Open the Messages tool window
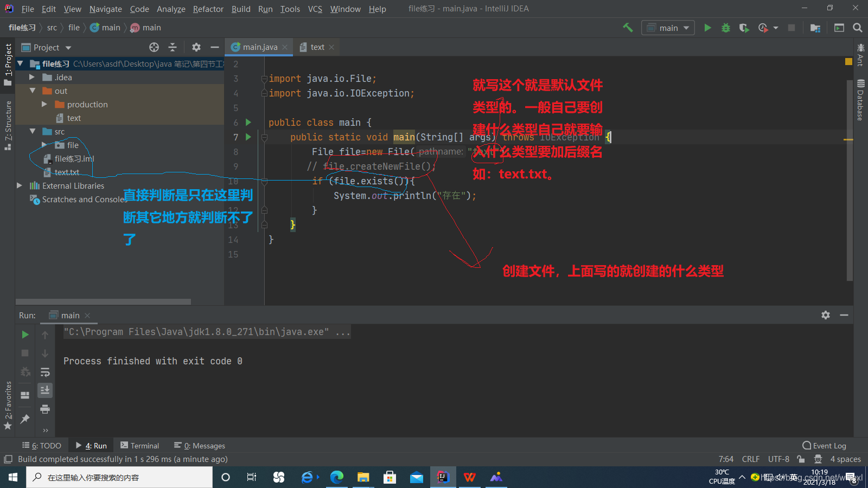Image resolution: width=868 pixels, height=488 pixels. pyautogui.click(x=200, y=446)
